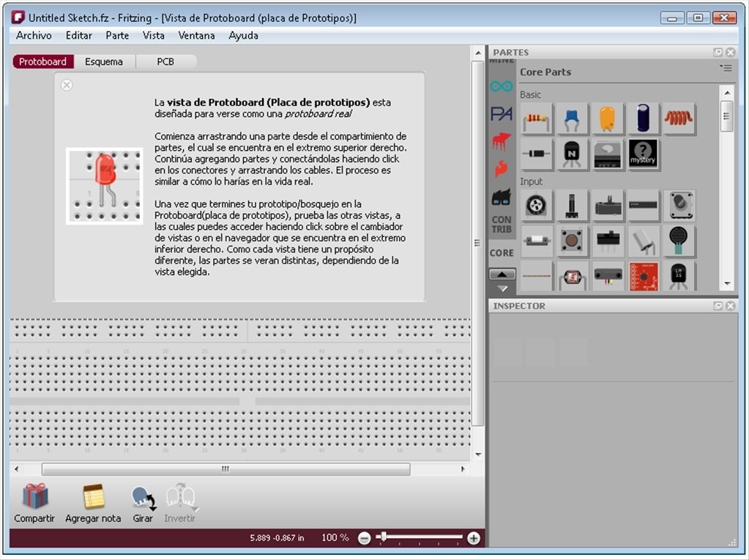Viewport: 749px width, 560px height.
Task: Select the red coil inductor part
Action: [678, 119]
